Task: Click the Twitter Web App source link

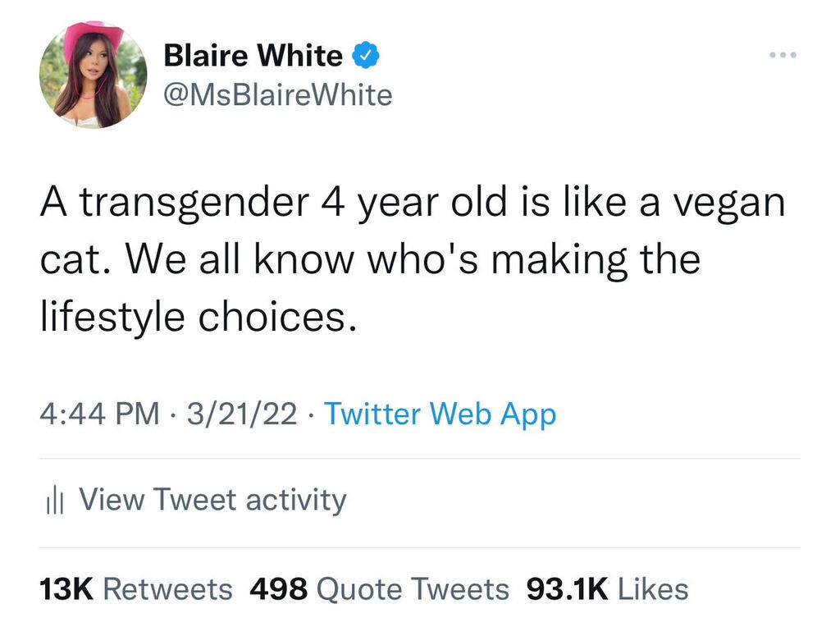Action: [440, 414]
